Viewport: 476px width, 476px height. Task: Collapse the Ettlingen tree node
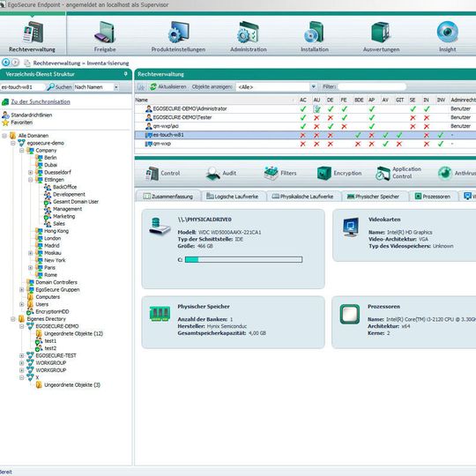pyautogui.click(x=30, y=180)
